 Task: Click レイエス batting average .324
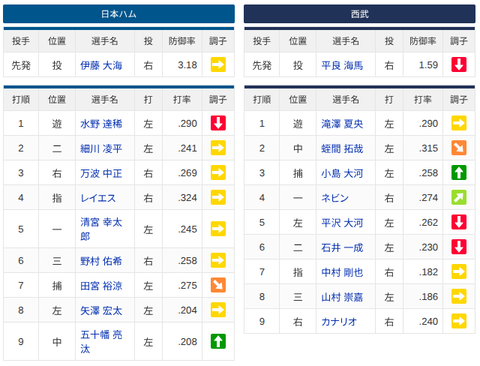[x=187, y=198]
